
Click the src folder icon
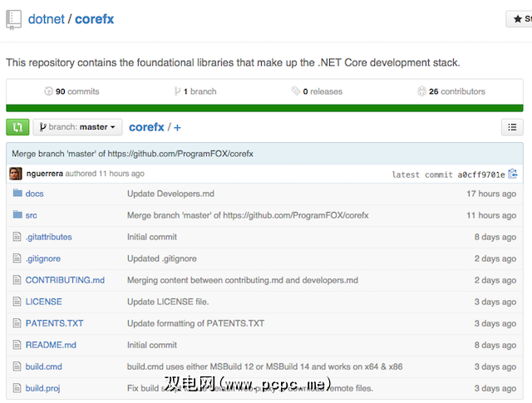[x=17, y=215]
